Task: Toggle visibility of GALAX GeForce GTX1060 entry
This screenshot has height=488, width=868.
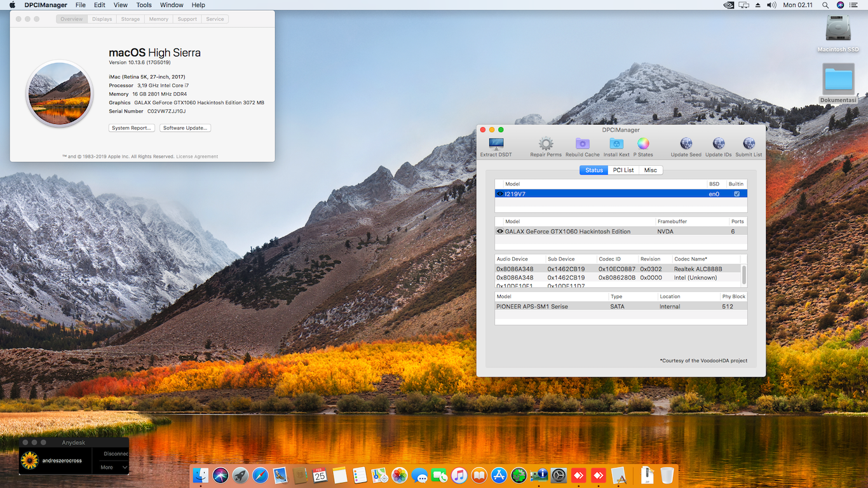Action: tap(499, 231)
